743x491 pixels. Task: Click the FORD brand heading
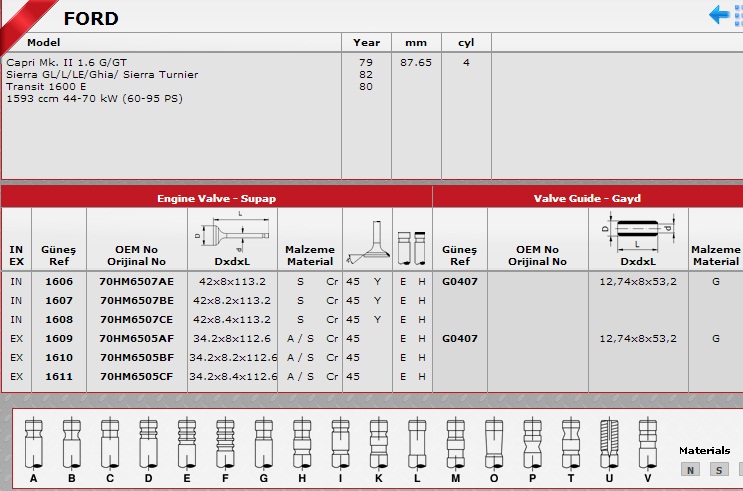[x=91, y=18]
